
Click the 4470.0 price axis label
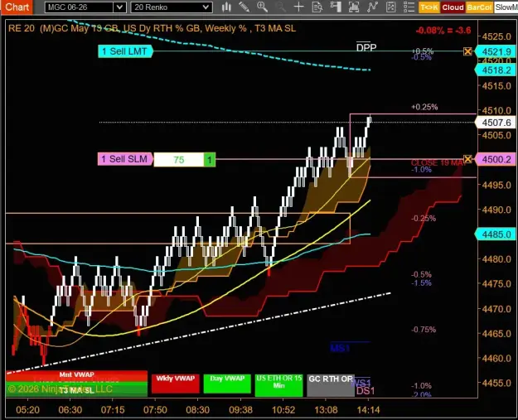coord(496,309)
